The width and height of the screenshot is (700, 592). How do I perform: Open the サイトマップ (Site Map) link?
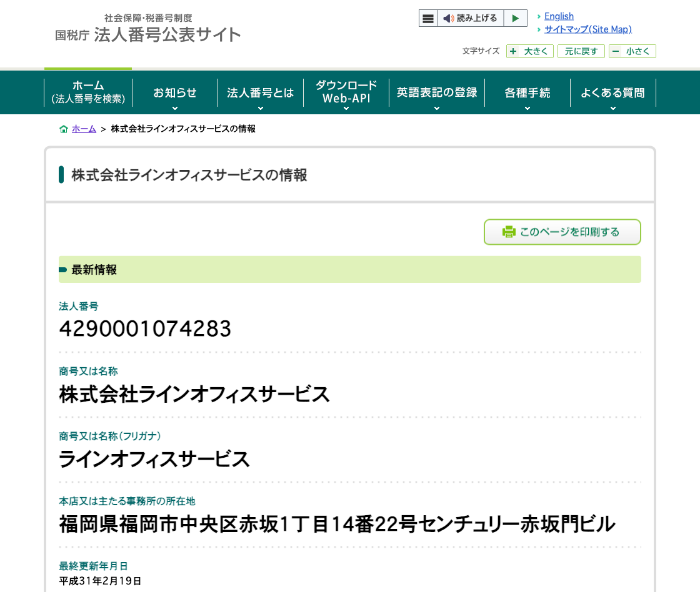coord(588,29)
